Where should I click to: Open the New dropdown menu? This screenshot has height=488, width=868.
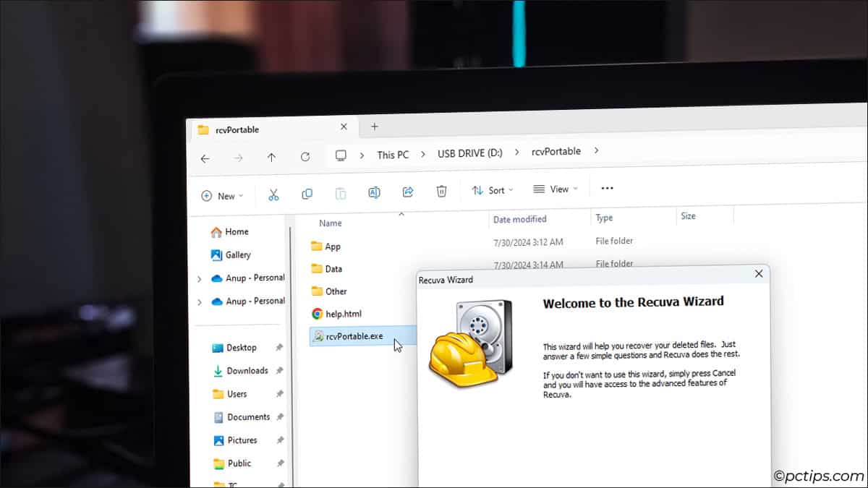pos(222,196)
